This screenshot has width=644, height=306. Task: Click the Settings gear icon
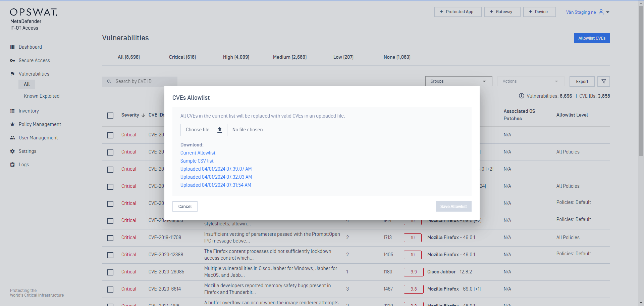(x=12, y=151)
